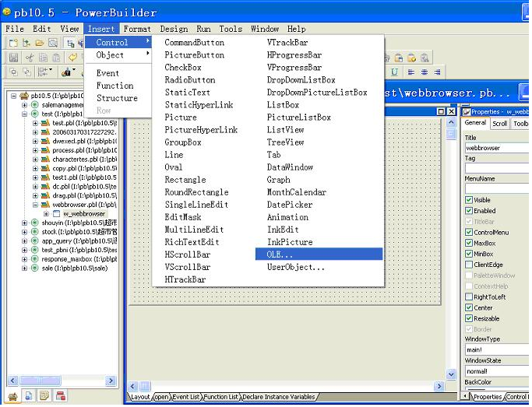This screenshot has height=407, width=532.
Task: Click the Align text left icon
Action: [411, 72]
